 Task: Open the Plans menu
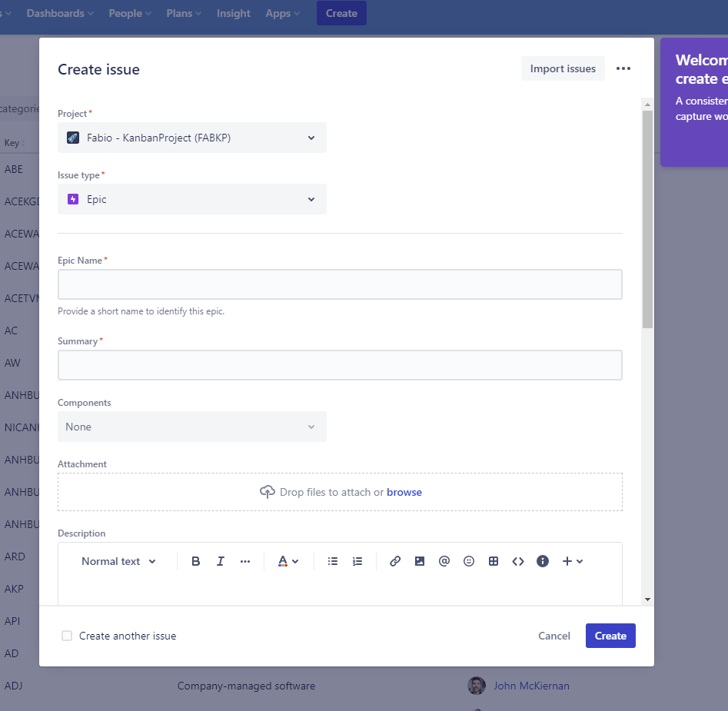pos(184,14)
